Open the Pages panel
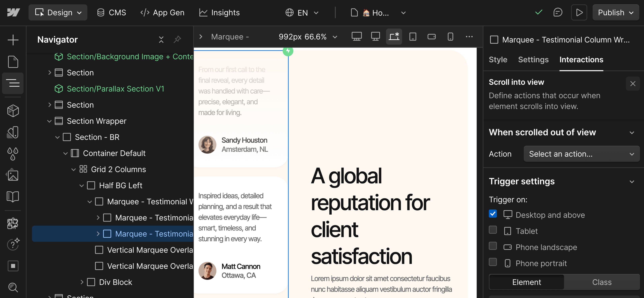The image size is (644, 298). click(x=13, y=62)
